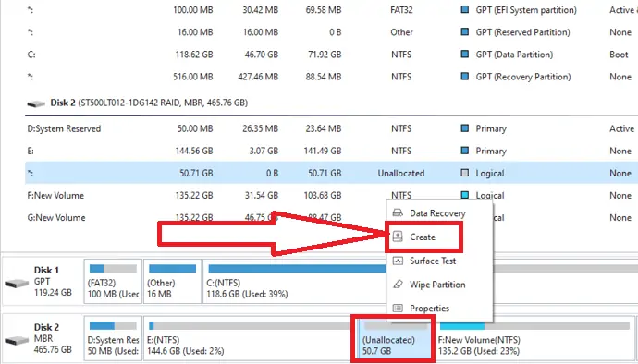Select the 16.00 MB Other partition row

click(331, 31)
